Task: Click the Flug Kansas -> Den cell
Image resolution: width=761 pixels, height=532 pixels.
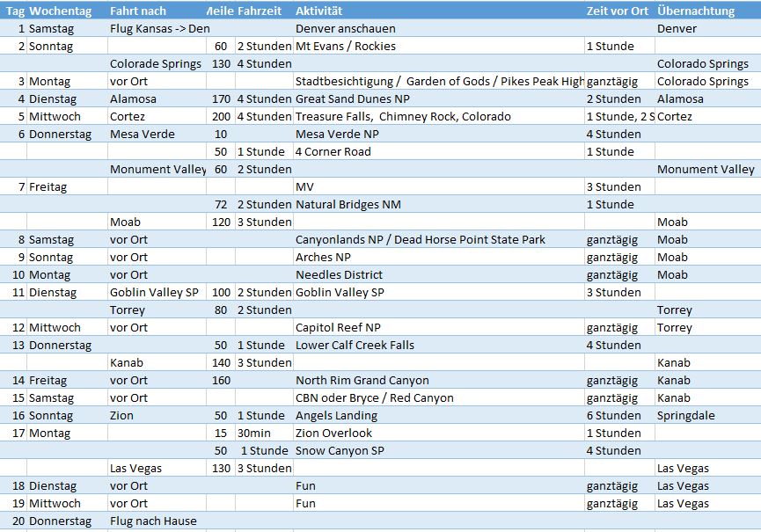Action: (x=159, y=28)
